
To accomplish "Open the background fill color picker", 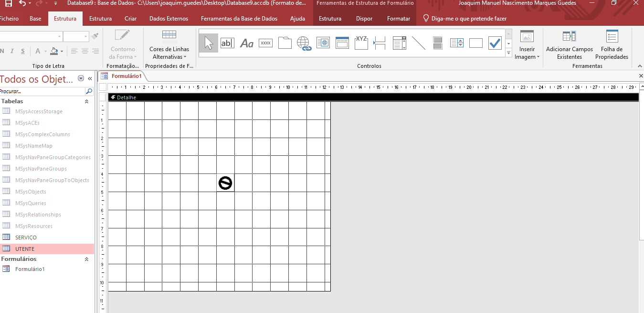I will click(x=61, y=51).
